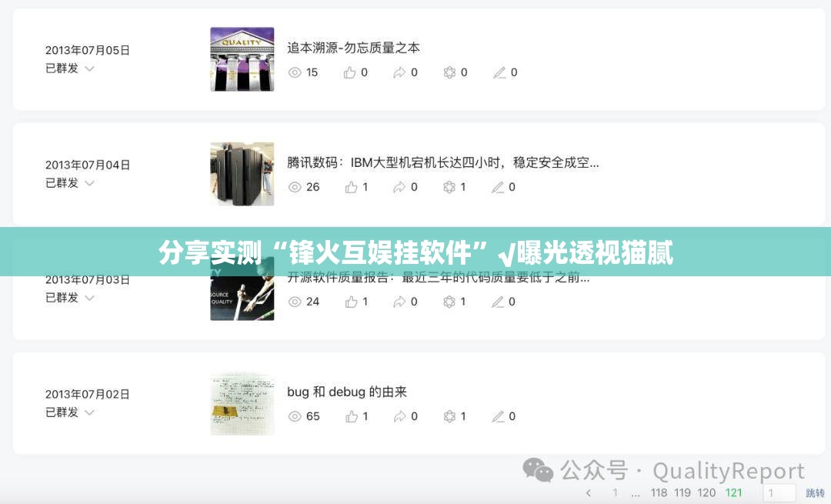This screenshot has width=831, height=504.
Task: Go to page 120
Action: coord(706,493)
